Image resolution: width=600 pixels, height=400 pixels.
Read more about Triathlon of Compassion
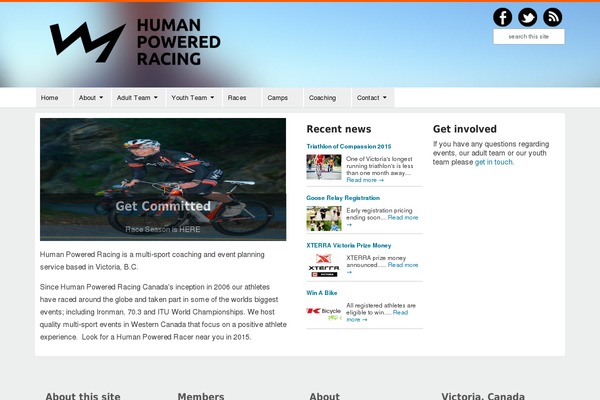[x=365, y=180]
